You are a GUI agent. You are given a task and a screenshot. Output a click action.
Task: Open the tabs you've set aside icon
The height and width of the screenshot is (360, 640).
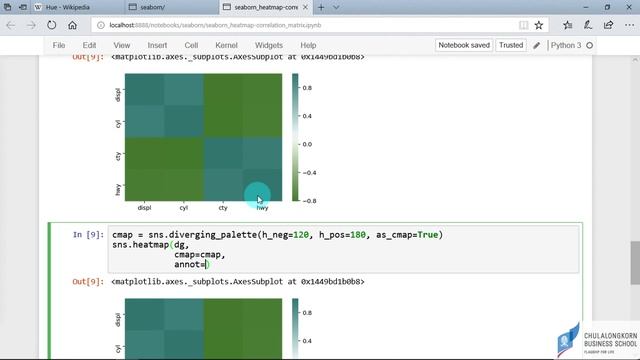click(7, 7)
